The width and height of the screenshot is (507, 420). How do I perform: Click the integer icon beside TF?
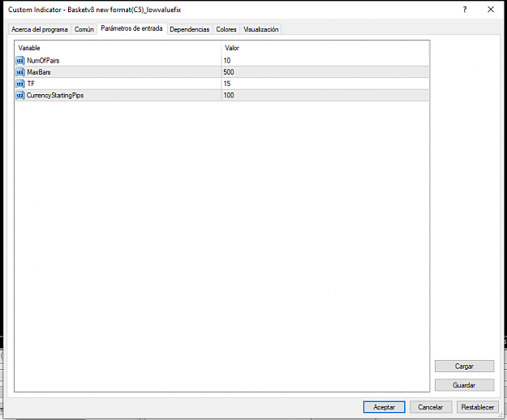20,84
